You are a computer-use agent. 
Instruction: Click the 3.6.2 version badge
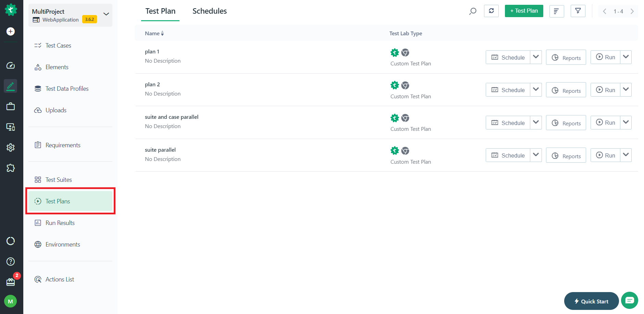point(89,20)
